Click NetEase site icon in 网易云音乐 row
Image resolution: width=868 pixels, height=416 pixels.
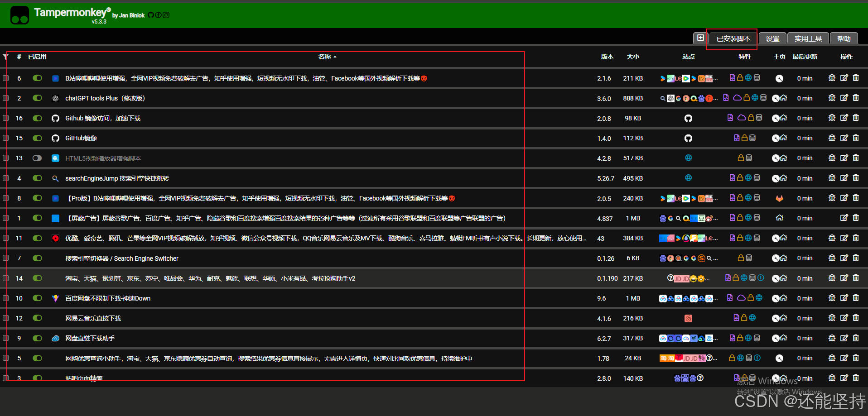[688, 318]
